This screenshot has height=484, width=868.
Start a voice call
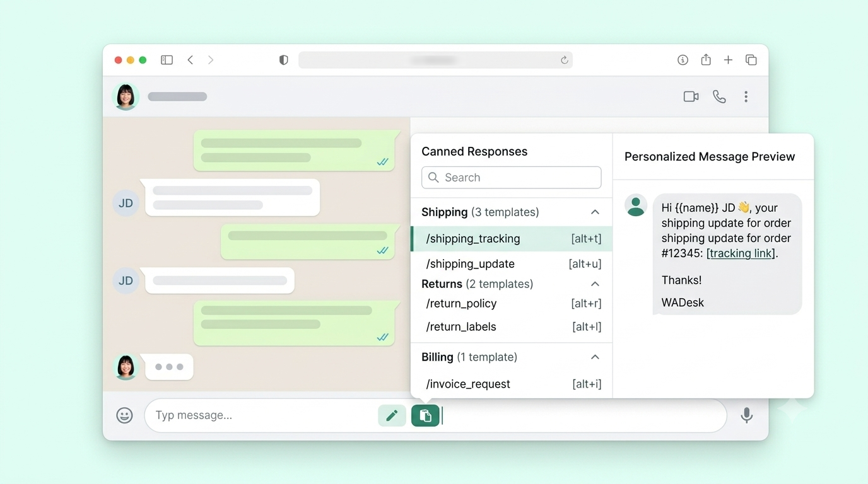point(719,96)
